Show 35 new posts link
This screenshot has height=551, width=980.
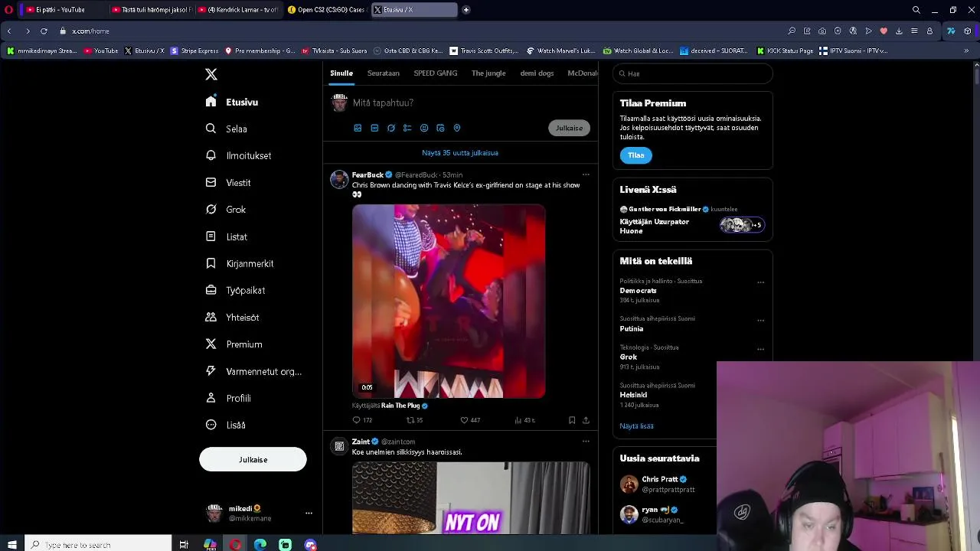pos(460,153)
